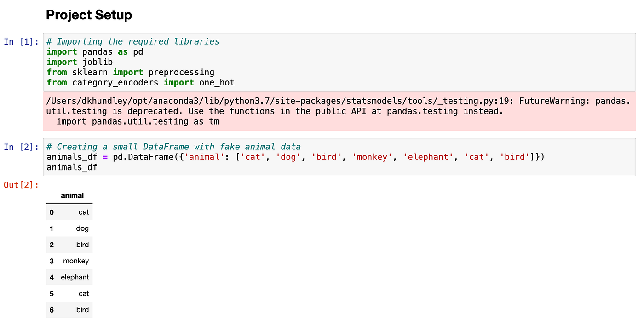Click the pd.DataFrame assignment line
The height and width of the screenshot is (330, 644).
click(296, 157)
